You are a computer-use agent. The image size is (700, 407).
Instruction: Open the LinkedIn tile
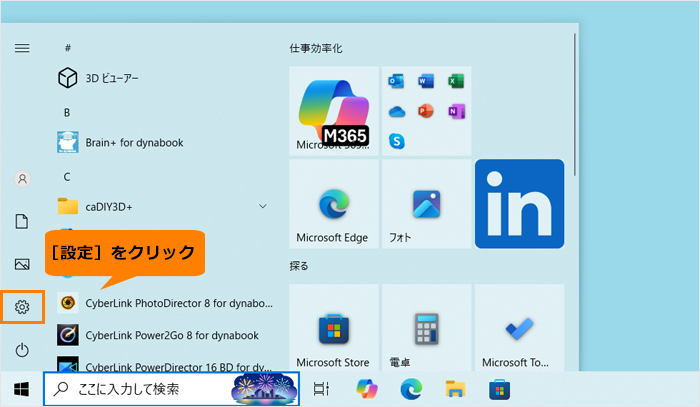519,204
